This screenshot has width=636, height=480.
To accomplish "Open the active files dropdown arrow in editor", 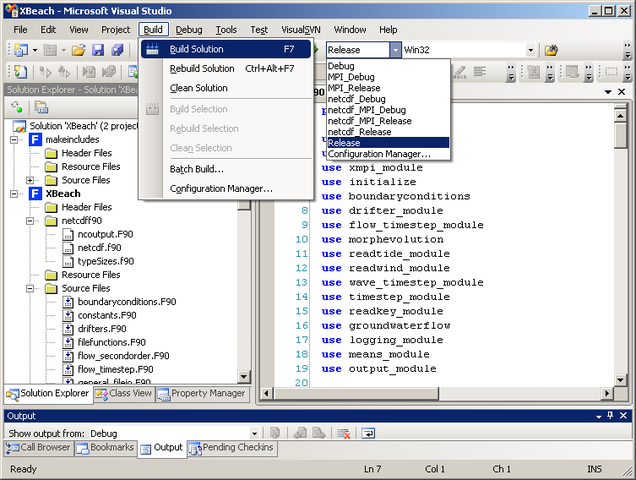I will 608,92.
